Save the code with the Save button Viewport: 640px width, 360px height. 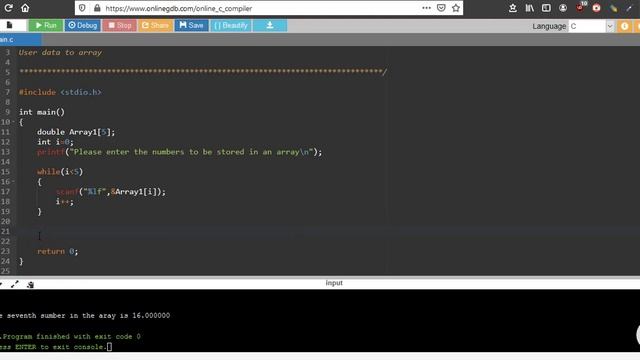pos(191,25)
